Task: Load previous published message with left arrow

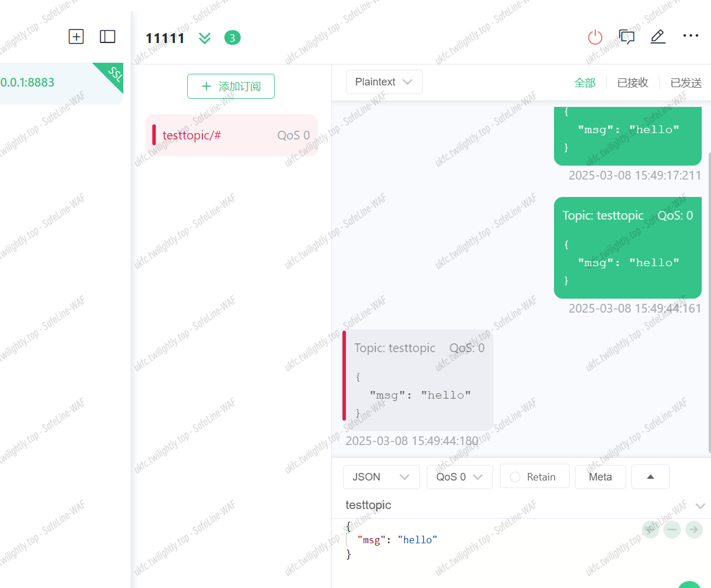Action: (651, 529)
